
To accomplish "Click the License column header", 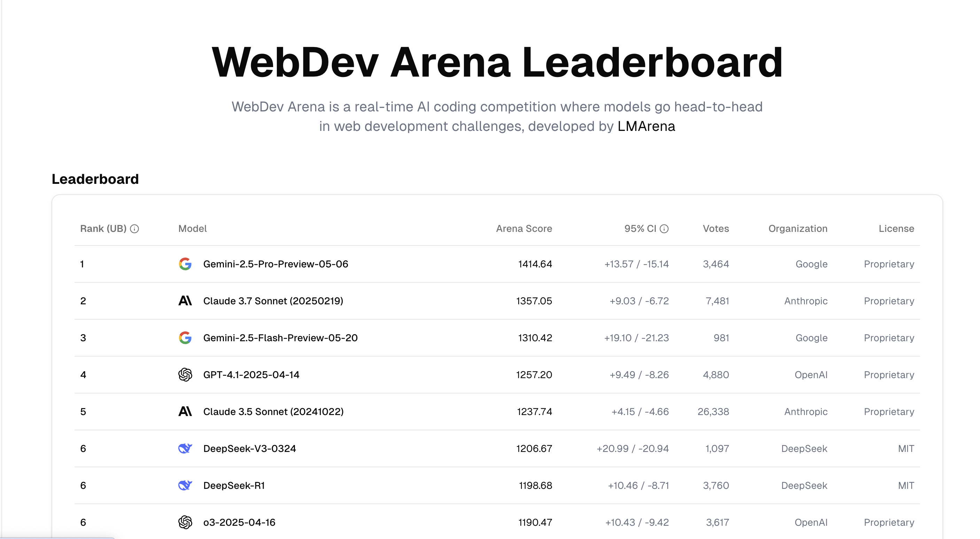I will coord(896,229).
